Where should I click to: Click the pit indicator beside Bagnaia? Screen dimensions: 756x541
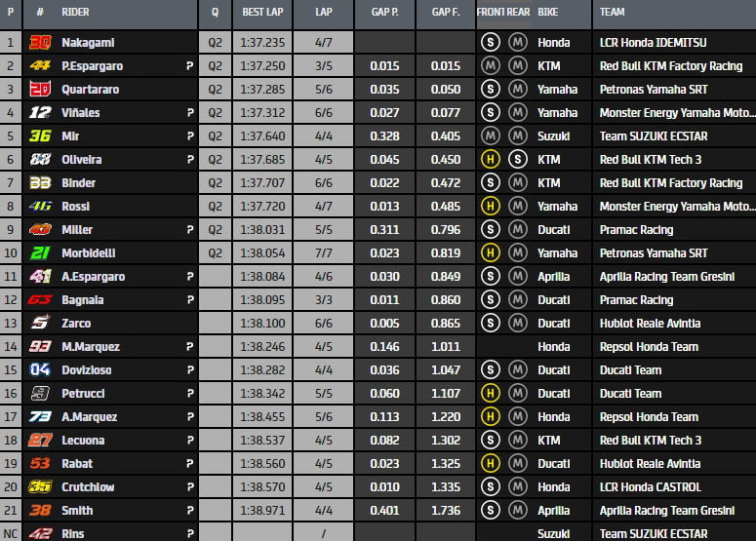point(188,299)
